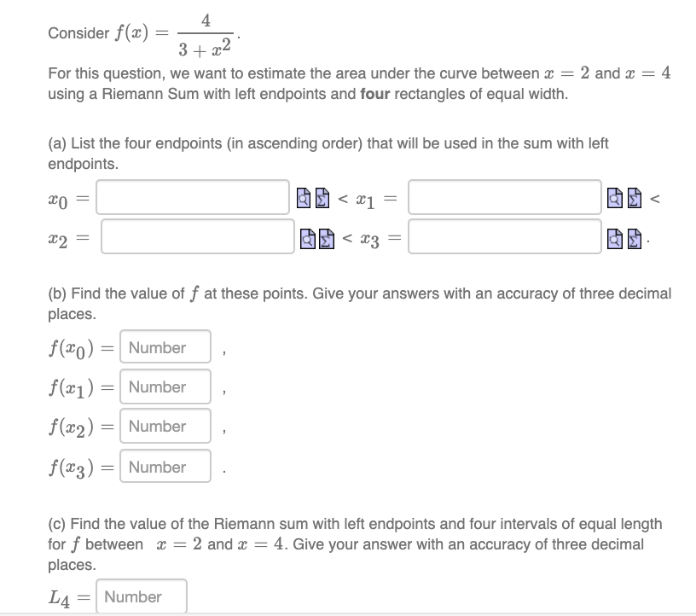This screenshot has width=696, height=616.
Task: Click the x1 endpoint answer box
Action: (x=503, y=198)
